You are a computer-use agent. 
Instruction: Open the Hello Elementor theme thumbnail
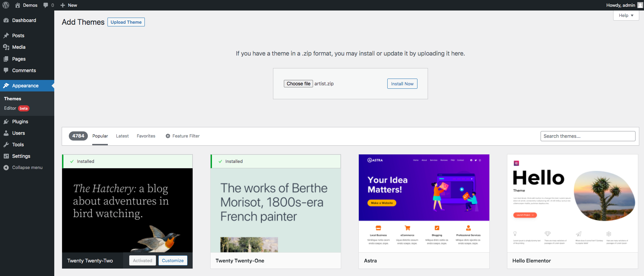pyautogui.click(x=572, y=203)
